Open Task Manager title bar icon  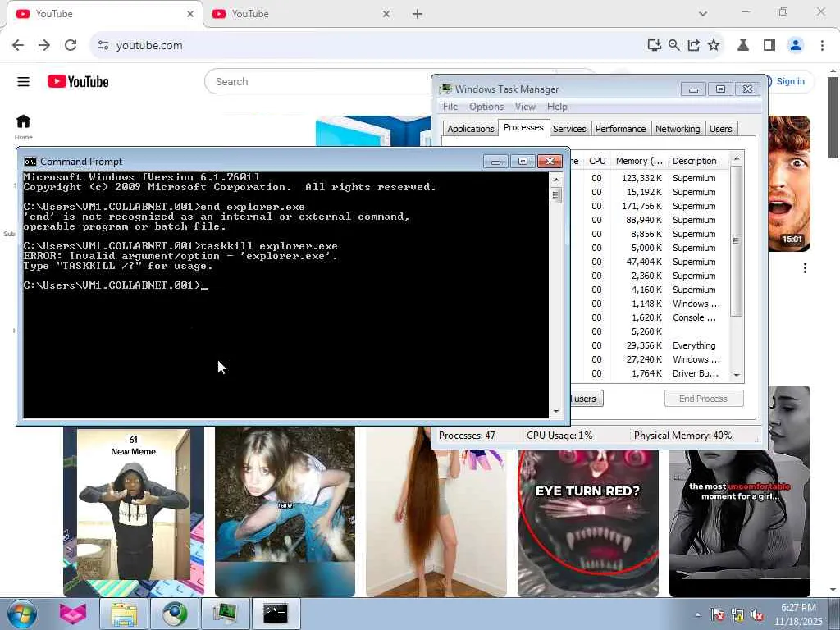[445, 89]
